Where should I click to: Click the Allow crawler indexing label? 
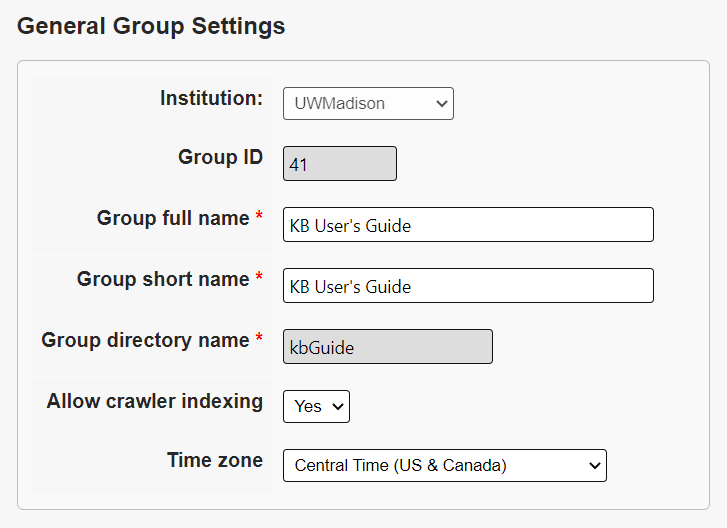coord(155,401)
